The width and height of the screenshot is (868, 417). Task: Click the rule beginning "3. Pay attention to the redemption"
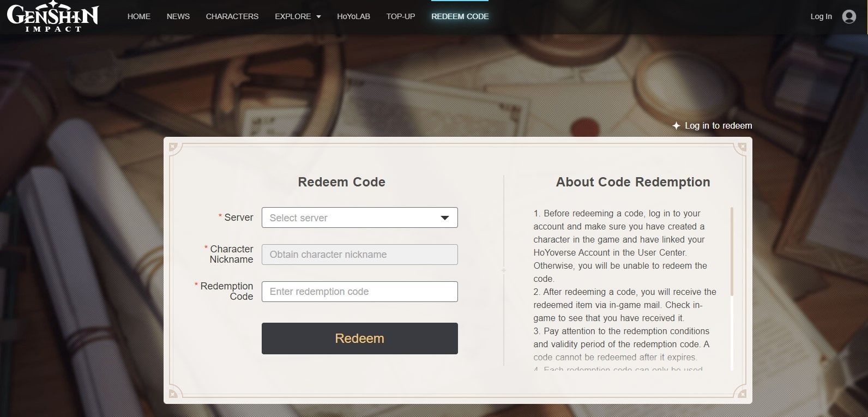click(622, 344)
